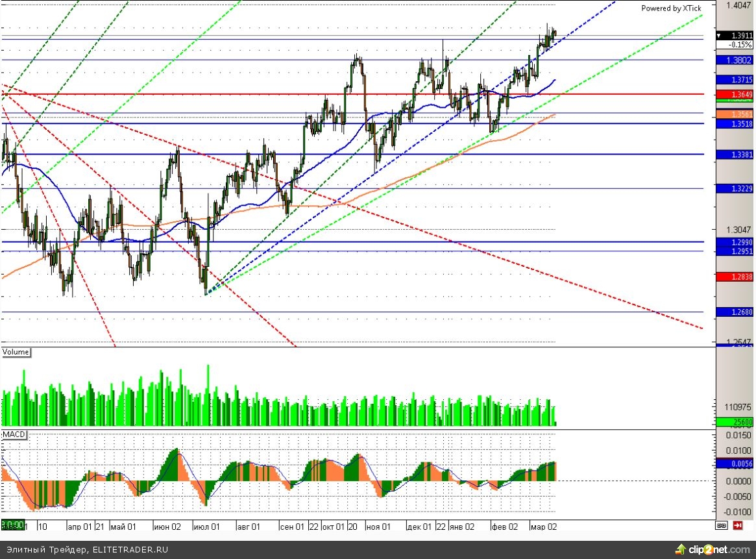This screenshot has height=559, width=756.
Task: Click the 'Powered by XTick' label
Action: pos(671,8)
